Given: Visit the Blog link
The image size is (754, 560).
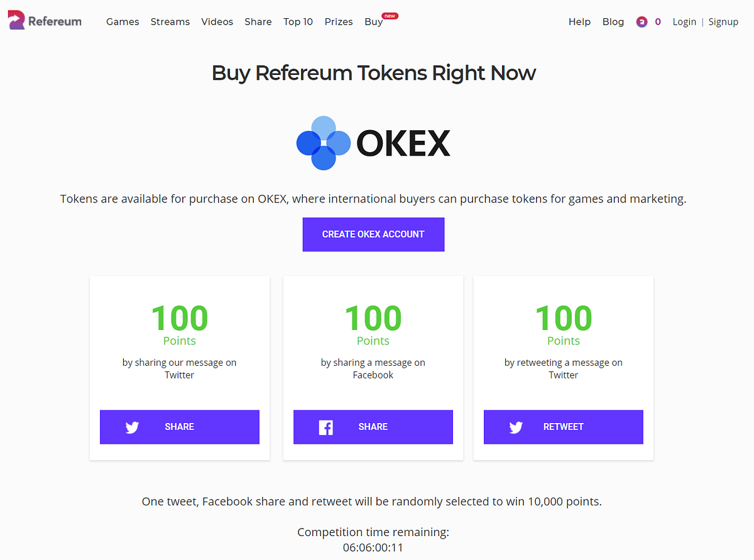Looking at the screenshot, I should pos(613,22).
